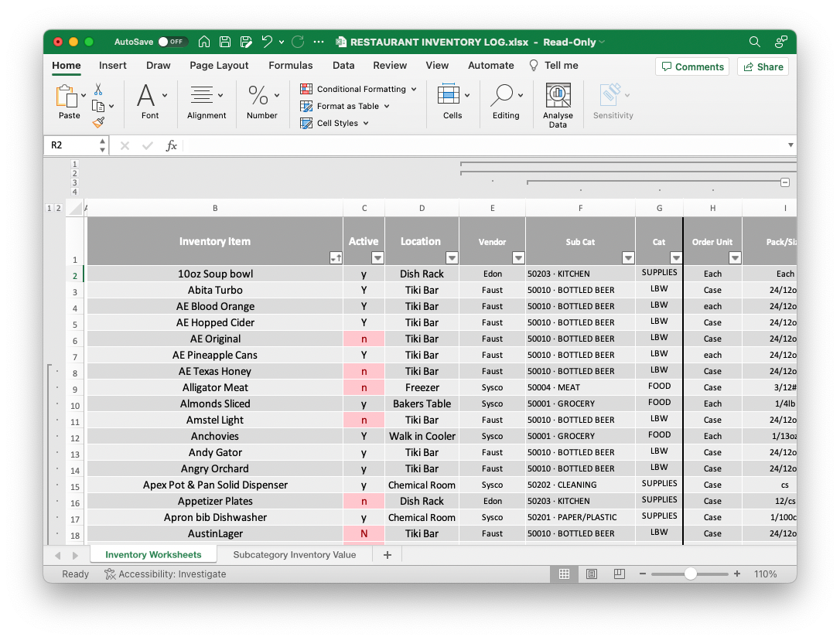Open the Location column filter dropdown
Image resolution: width=840 pixels, height=640 pixels.
451,258
